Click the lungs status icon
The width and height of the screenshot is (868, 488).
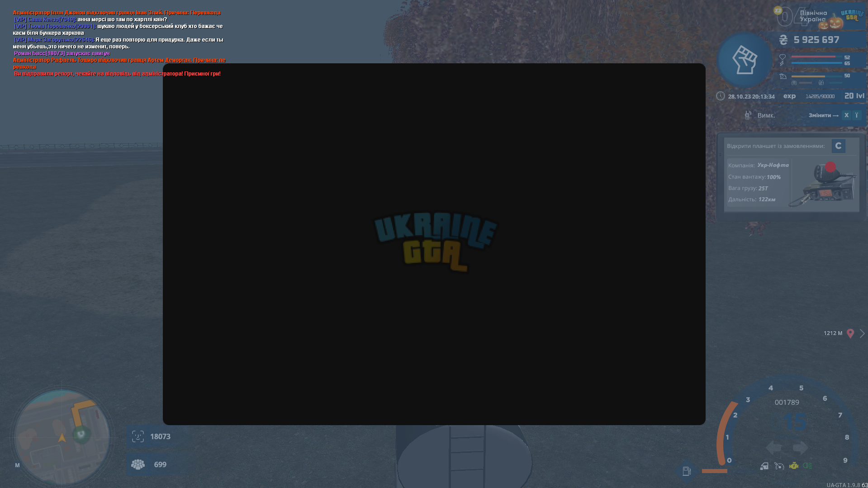coord(794,83)
